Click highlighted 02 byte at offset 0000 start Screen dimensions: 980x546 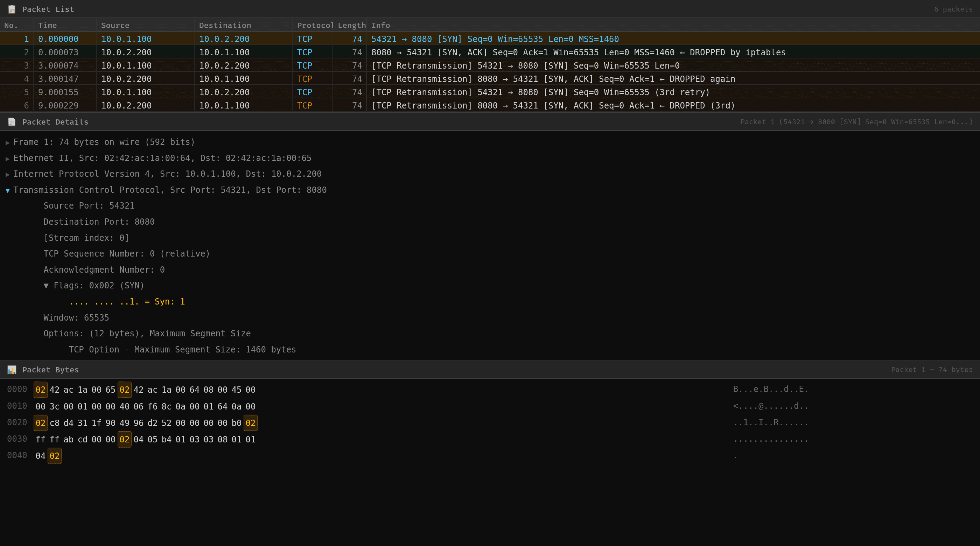point(40,390)
